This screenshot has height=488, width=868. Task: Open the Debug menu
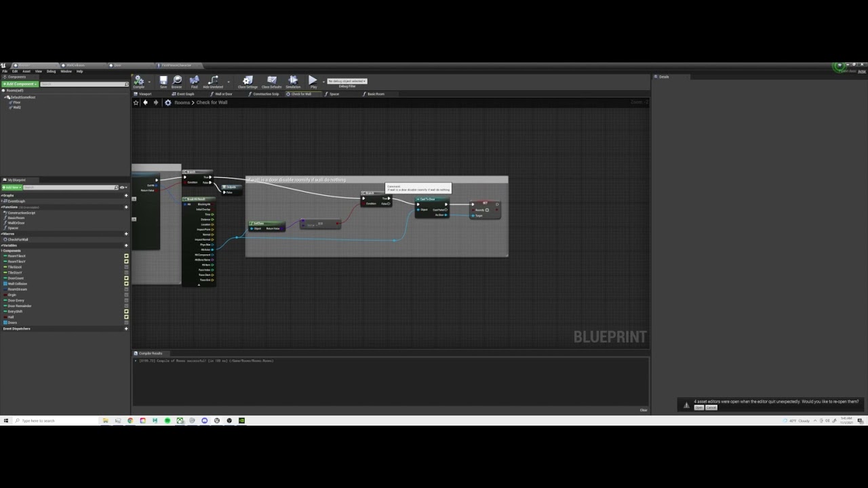pos(51,71)
